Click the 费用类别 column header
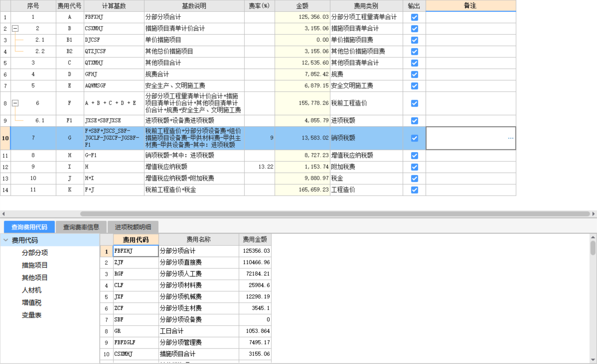Image resolution: width=597 pixels, height=364 pixels. coord(366,6)
